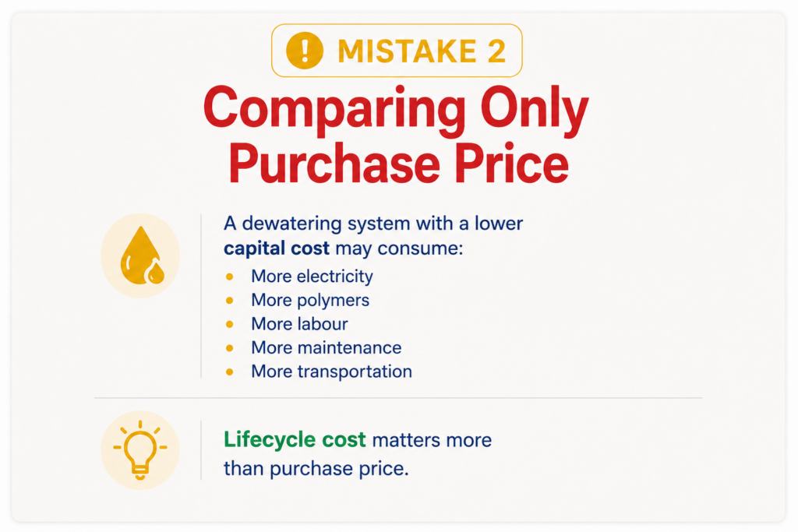798x532 pixels.
Task: Select the More labour item
Action: point(300,324)
